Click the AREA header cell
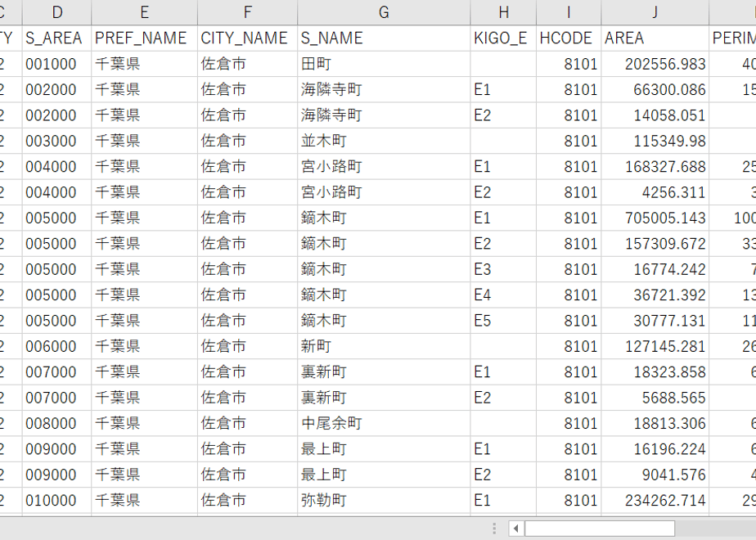Viewport: 756px width, 540px height. 655,38
